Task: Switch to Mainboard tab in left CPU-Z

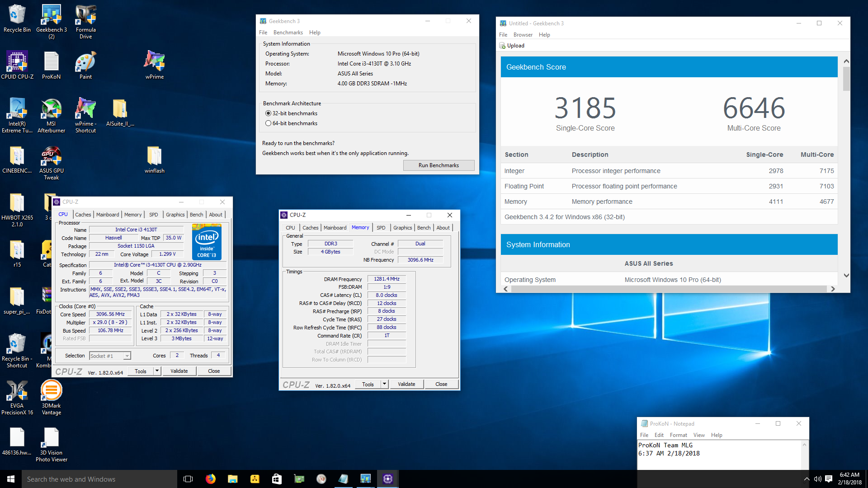Action: [x=108, y=215]
